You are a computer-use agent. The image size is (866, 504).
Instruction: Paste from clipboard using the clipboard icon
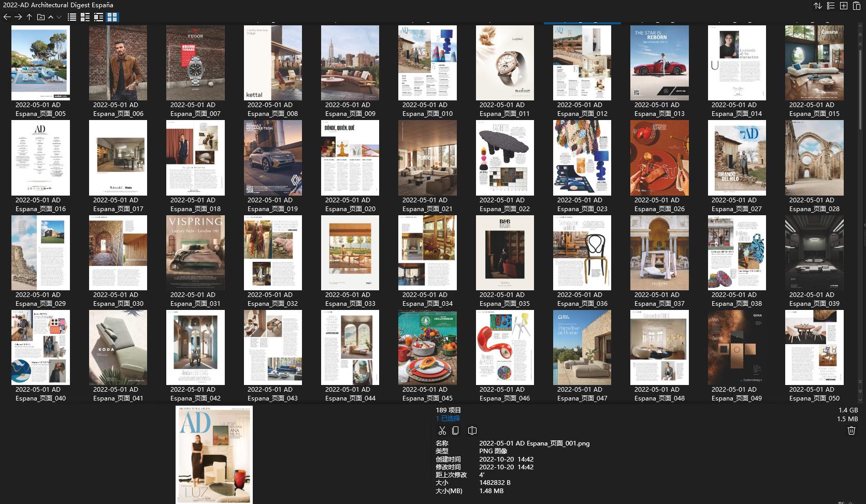[857, 5]
